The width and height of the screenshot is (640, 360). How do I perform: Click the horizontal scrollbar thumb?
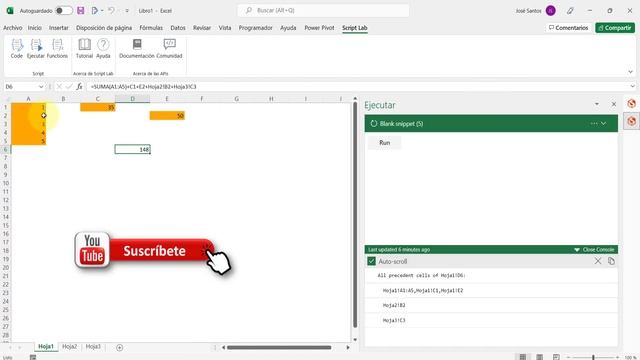coord(279,347)
